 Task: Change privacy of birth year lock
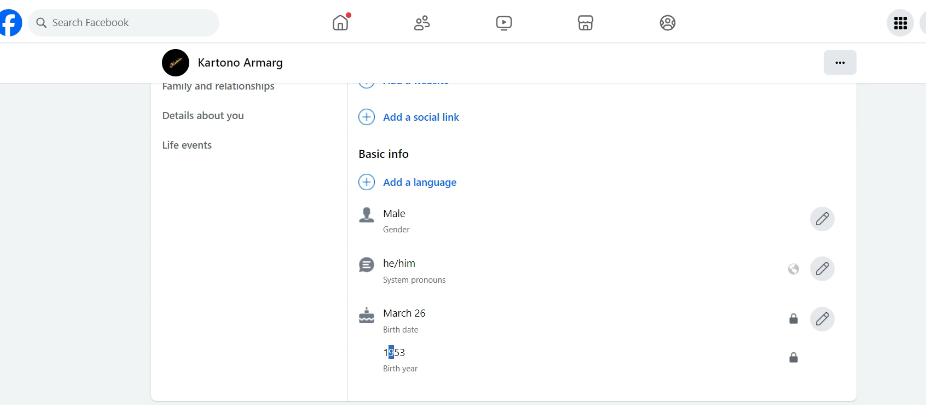(793, 357)
